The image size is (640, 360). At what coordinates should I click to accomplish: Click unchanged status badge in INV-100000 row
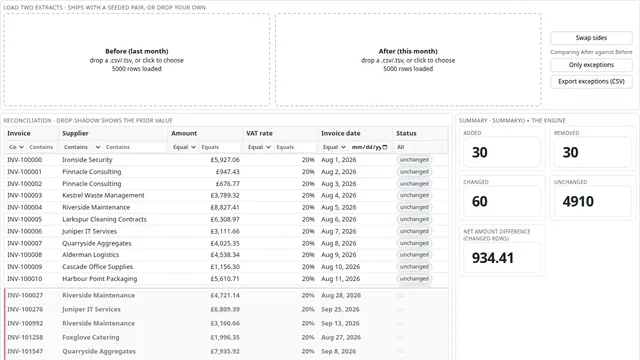pos(414,160)
